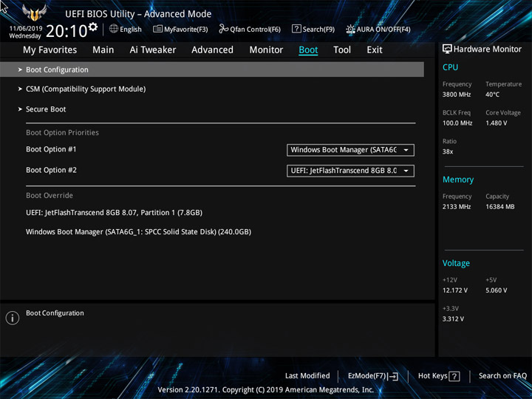Expand the Boot Configuration submenu
This screenshot has height=399, width=532.
click(212, 69)
